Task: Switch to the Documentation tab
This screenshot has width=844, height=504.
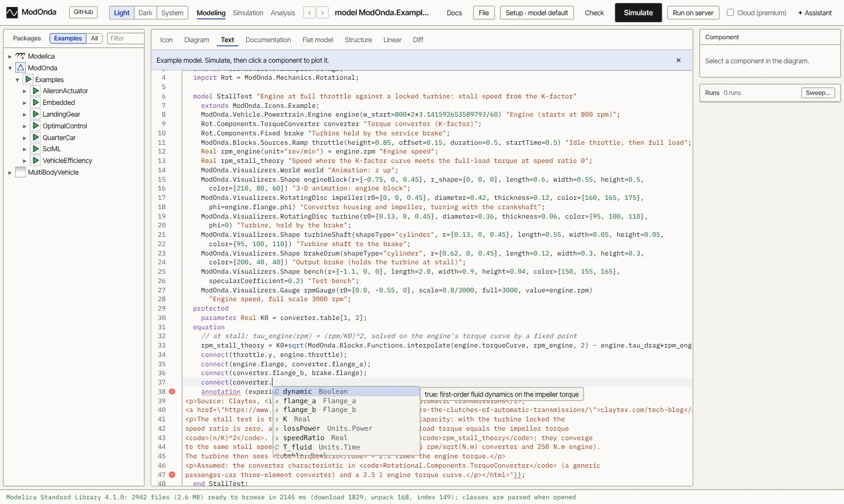Action: pyautogui.click(x=268, y=40)
